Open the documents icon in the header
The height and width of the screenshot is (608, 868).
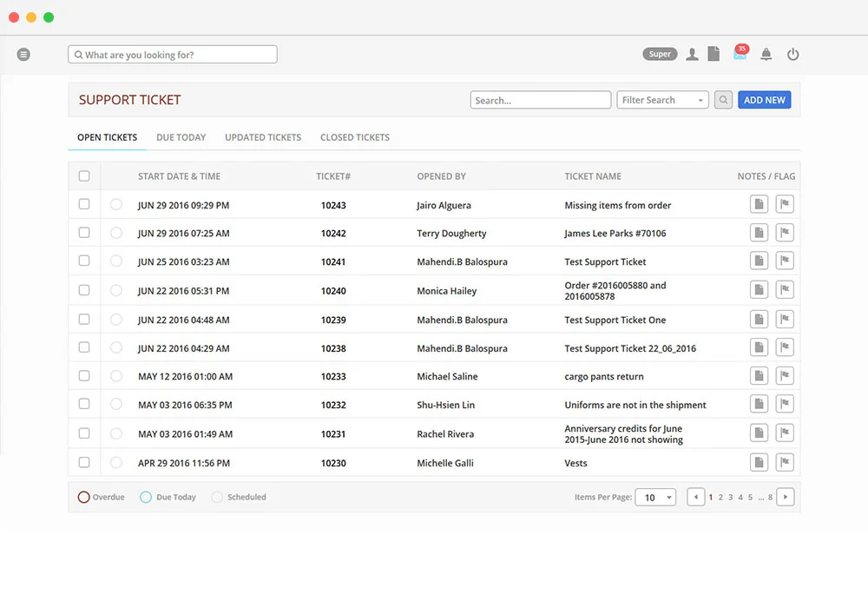pos(713,53)
